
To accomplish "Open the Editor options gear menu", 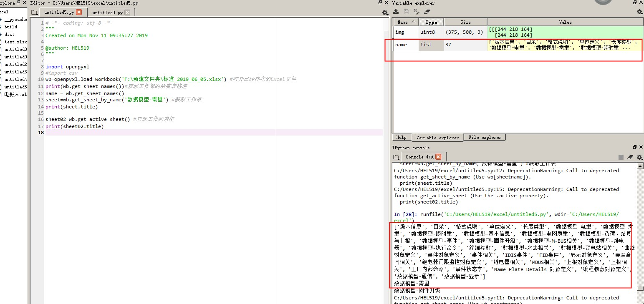I will click(x=385, y=13).
